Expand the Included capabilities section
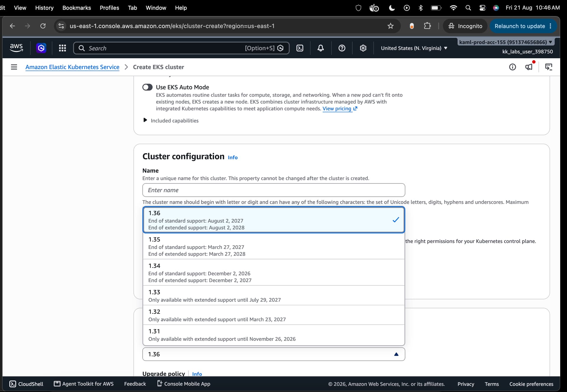The image size is (567, 392). tap(171, 121)
